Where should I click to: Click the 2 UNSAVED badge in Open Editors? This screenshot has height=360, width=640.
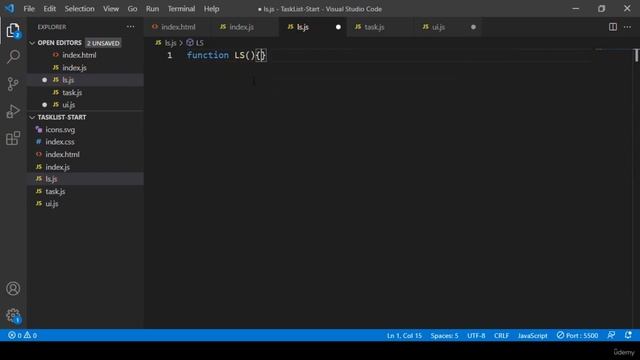103,43
